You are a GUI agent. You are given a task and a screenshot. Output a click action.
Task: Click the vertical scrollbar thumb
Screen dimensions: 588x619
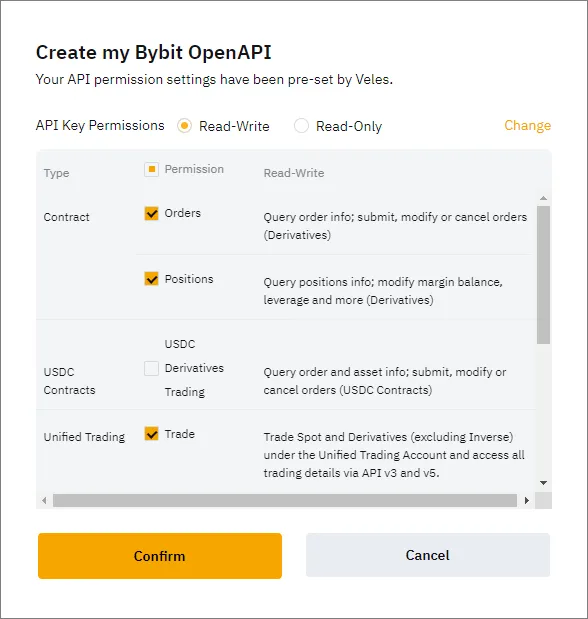coord(543,275)
